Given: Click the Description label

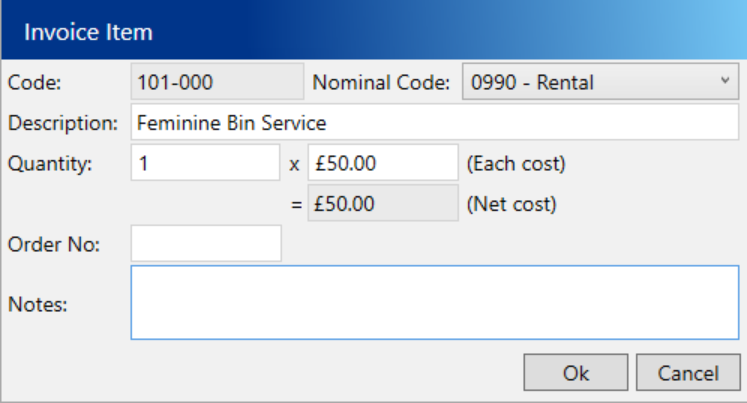Looking at the screenshot, I should (62, 123).
